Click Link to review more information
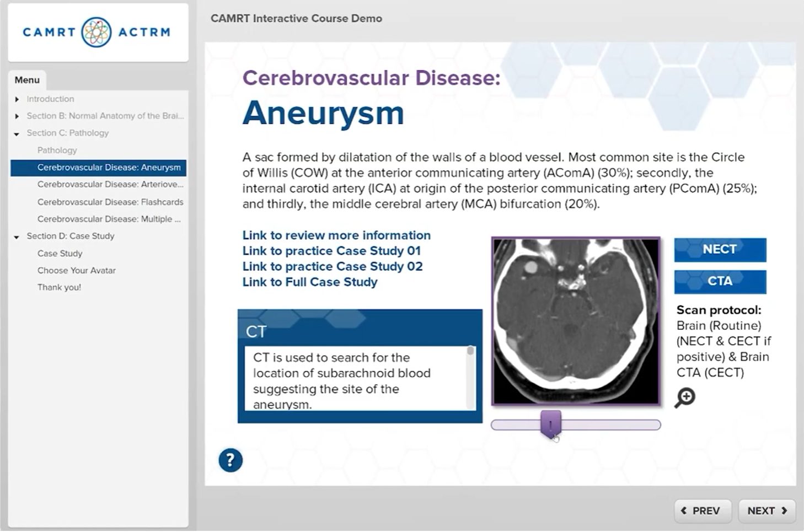The height and width of the screenshot is (532, 804). click(336, 235)
